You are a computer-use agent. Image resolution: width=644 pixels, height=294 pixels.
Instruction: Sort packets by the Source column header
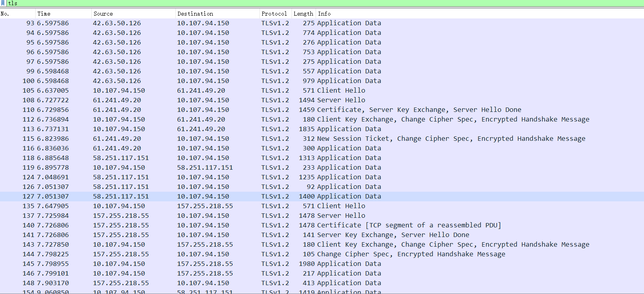point(134,14)
